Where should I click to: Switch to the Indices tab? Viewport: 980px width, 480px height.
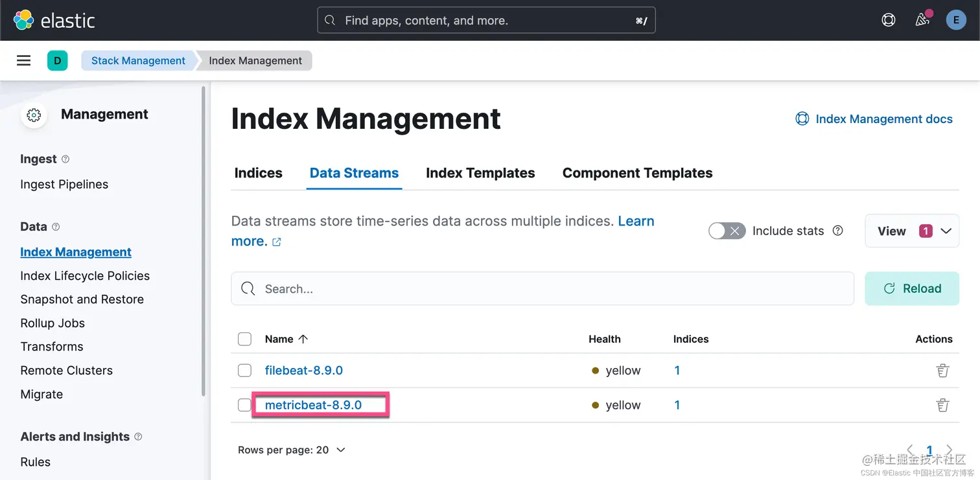click(x=258, y=173)
